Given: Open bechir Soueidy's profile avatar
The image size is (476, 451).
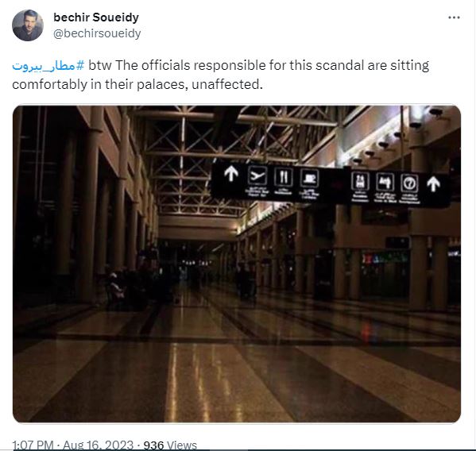Looking at the screenshot, I should pos(28,25).
